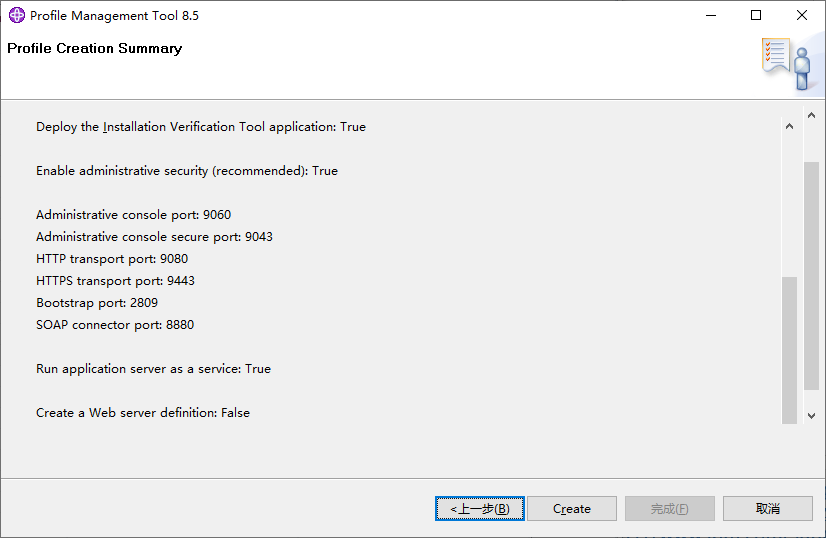The image size is (826, 538).
Task: Select the HTTPS transport port: 9443 text
Action: click(x=115, y=281)
